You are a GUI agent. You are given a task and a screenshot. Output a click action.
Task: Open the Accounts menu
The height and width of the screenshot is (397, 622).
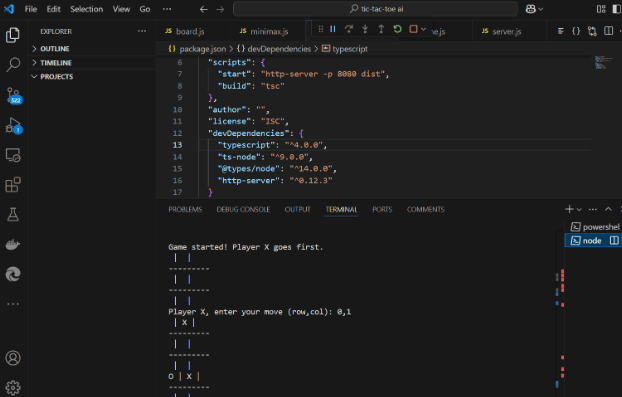pos(13,358)
